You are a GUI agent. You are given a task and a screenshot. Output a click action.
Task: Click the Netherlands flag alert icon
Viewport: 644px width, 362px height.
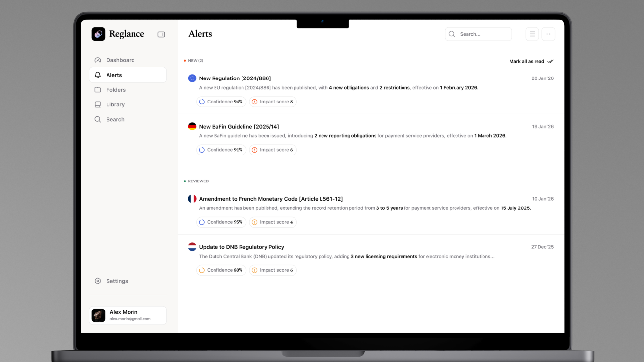tap(192, 247)
